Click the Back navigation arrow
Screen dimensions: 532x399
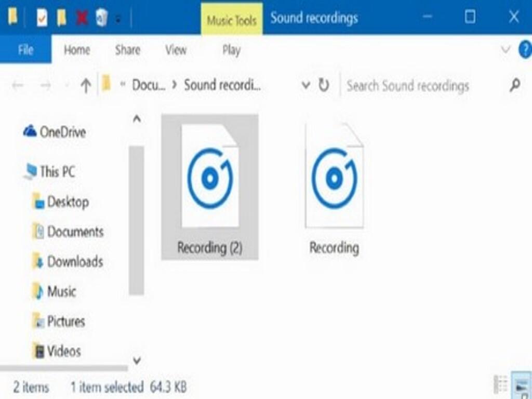(x=18, y=86)
